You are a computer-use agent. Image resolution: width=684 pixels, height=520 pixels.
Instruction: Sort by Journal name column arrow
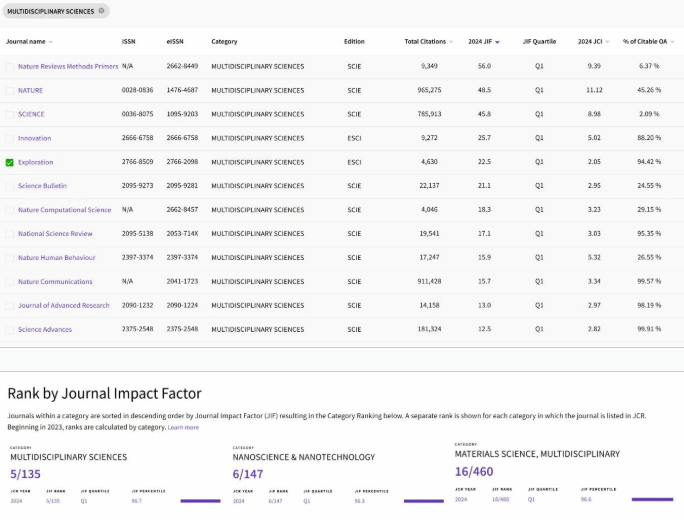point(51,42)
